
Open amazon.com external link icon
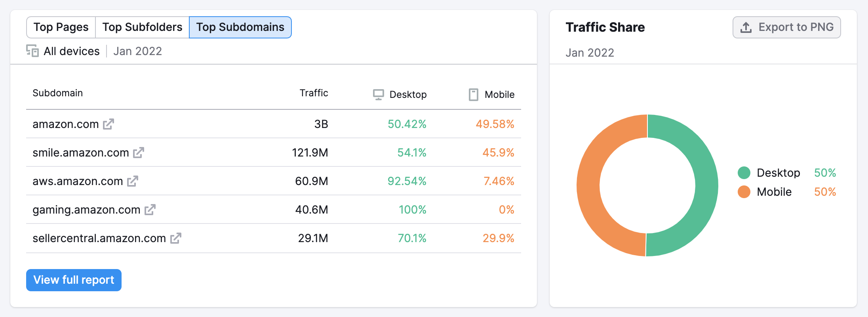(108, 124)
